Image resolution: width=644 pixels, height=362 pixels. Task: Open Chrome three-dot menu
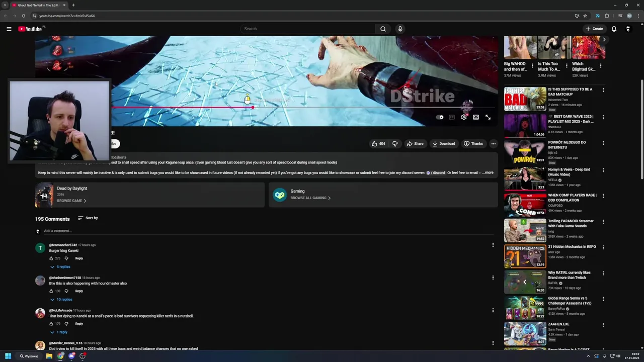click(637, 16)
